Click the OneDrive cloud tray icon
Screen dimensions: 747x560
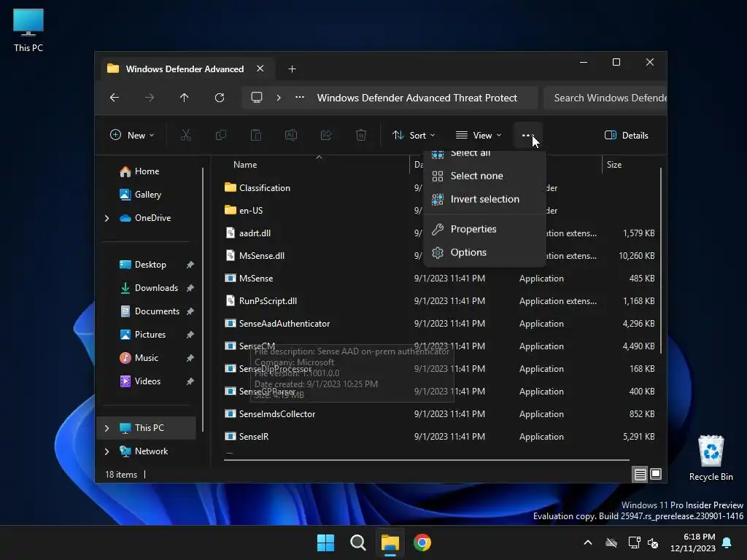612,542
